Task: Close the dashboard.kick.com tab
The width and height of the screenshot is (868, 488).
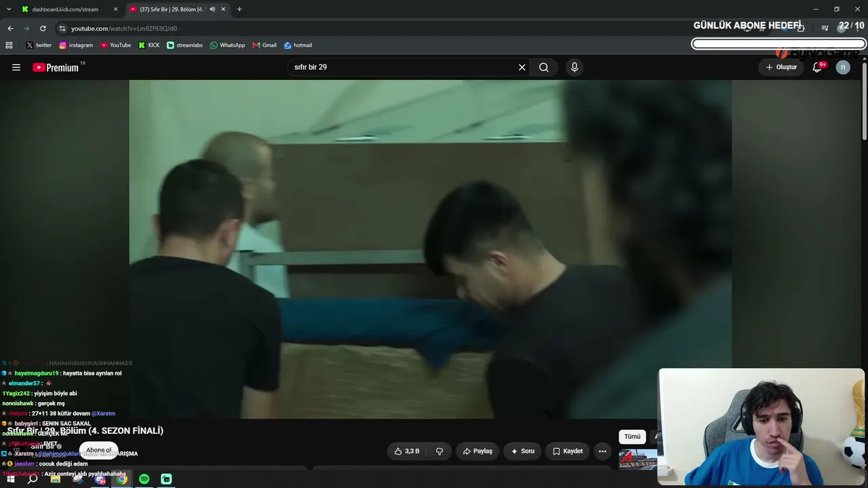Action: point(115,9)
